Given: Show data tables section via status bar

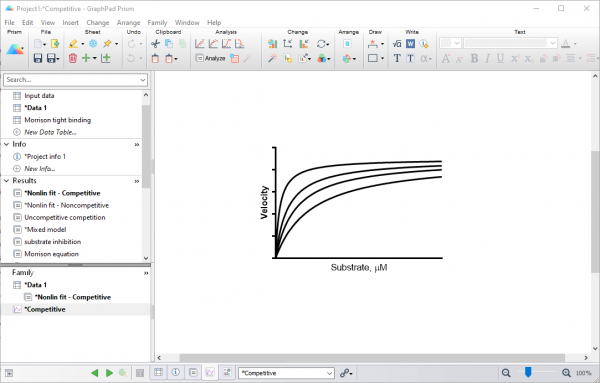Looking at the screenshot, I should click(x=158, y=372).
